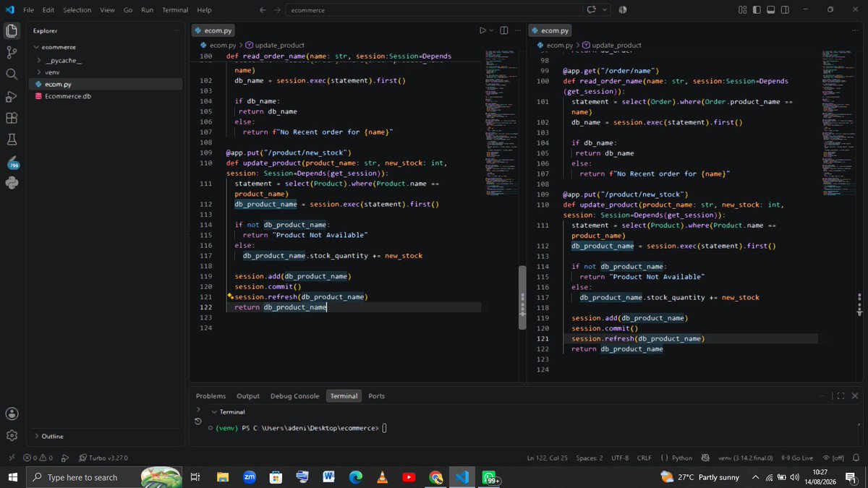The width and height of the screenshot is (868, 488).
Task: Start Go Live server
Action: (798, 458)
